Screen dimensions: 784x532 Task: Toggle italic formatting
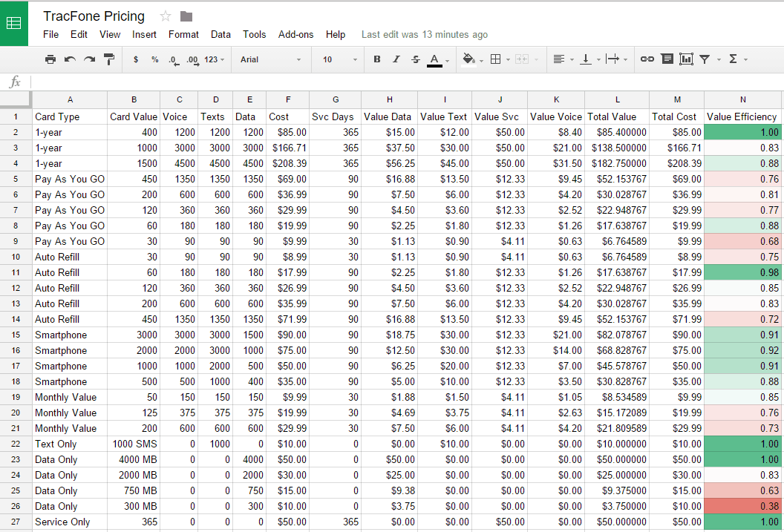[396, 59]
